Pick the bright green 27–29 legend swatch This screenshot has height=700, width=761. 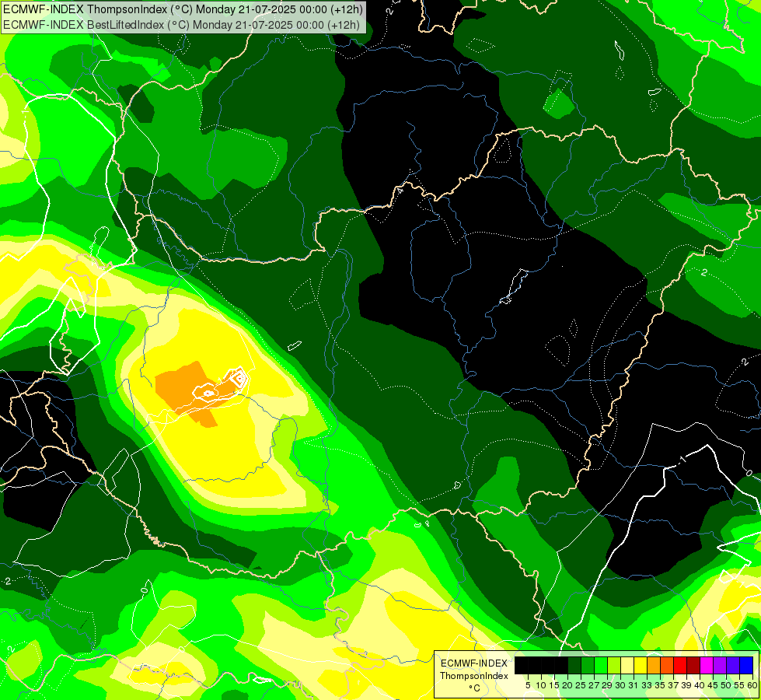601,665
